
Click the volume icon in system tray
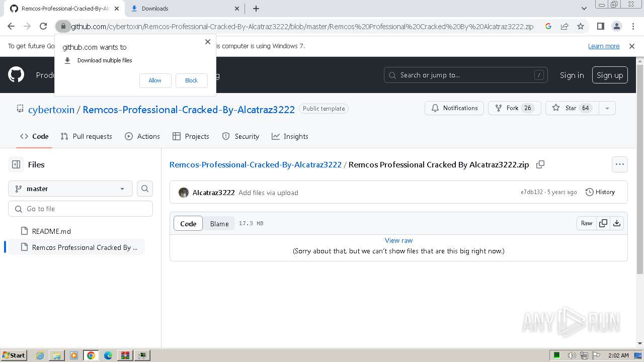[x=572, y=355]
